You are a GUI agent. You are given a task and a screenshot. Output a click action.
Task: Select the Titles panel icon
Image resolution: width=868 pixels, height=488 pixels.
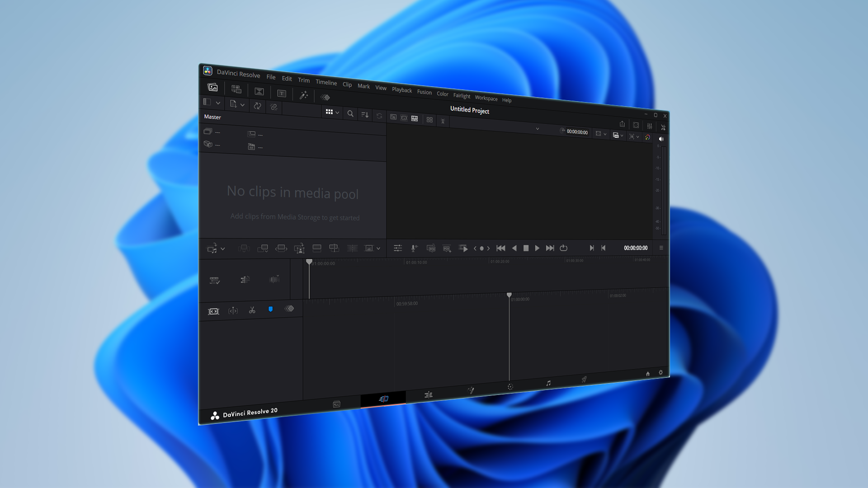pyautogui.click(x=282, y=94)
